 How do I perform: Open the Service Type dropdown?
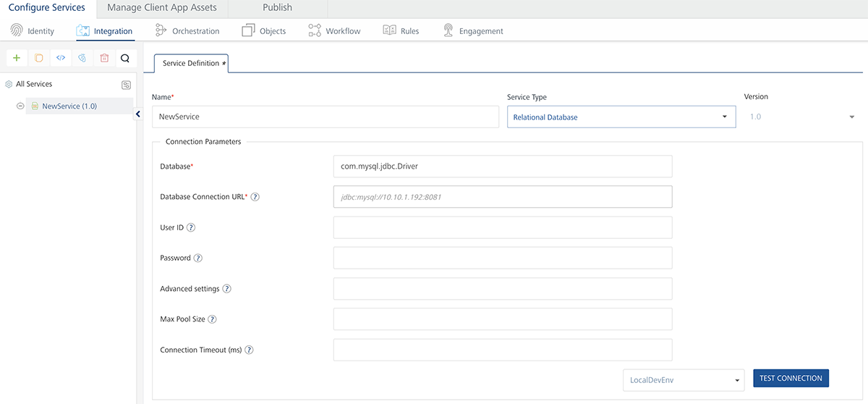[x=621, y=117]
